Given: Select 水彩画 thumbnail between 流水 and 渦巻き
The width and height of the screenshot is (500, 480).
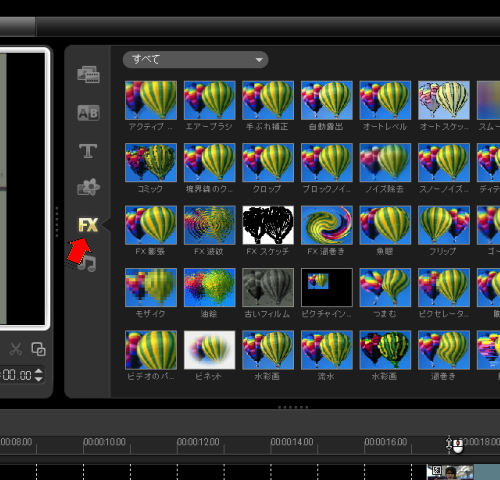Looking at the screenshot, I should tap(385, 350).
